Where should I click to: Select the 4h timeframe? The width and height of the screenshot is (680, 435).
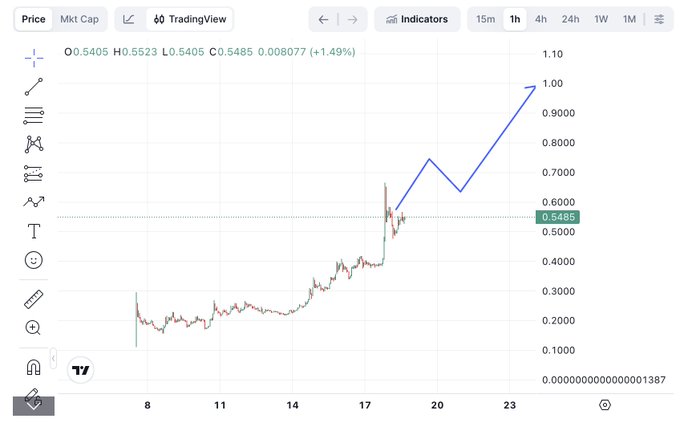[x=541, y=20]
